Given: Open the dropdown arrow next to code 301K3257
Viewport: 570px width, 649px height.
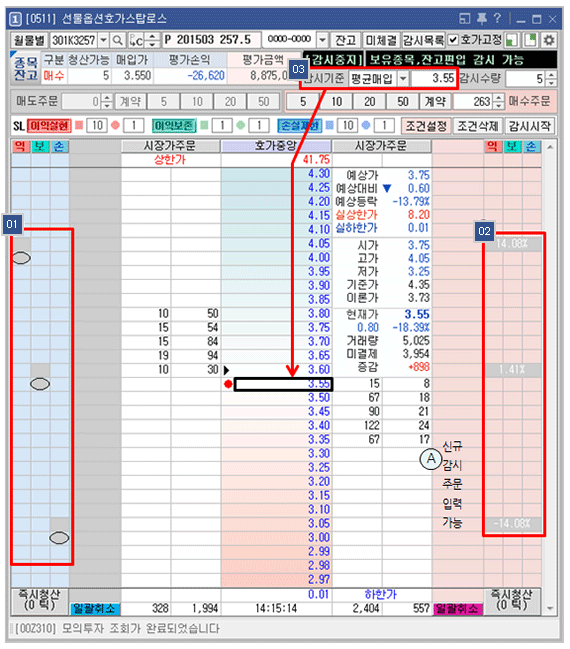Looking at the screenshot, I should (x=103, y=40).
